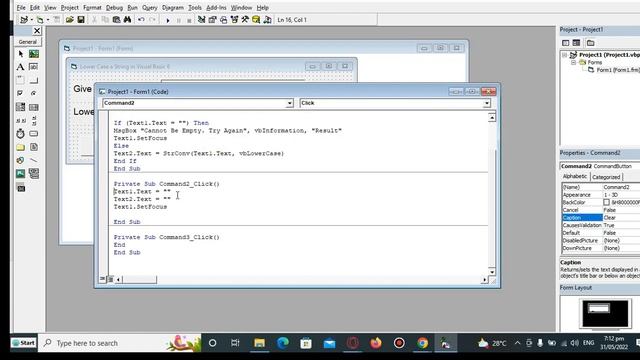640x360 pixels.
Task: Open Object Browser from the toolbar
Action: pyautogui.click(x=234, y=20)
